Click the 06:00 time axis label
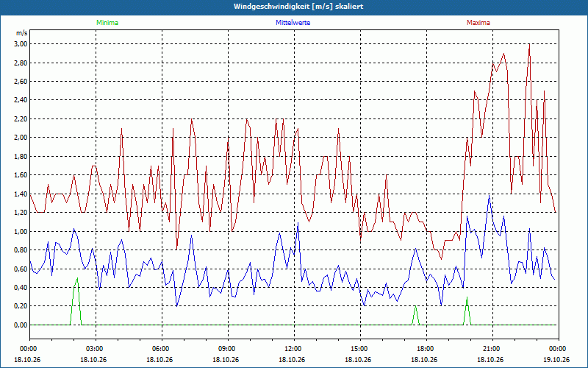The image size is (588, 368). pos(162,349)
